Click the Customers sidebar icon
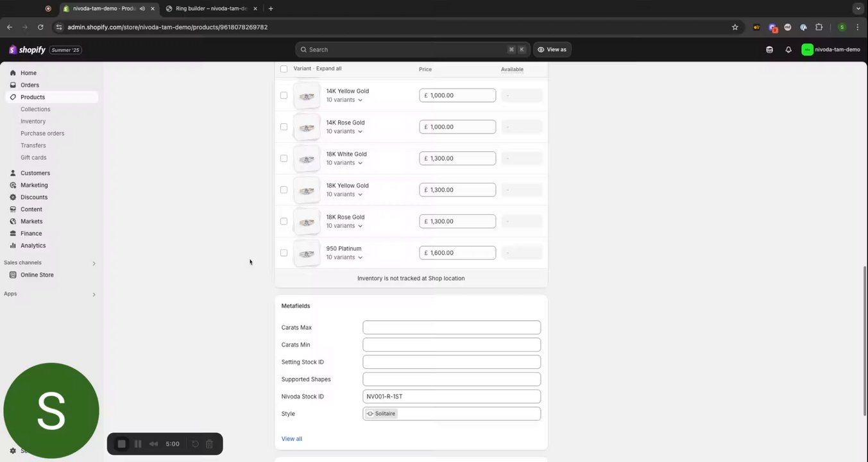The width and height of the screenshot is (868, 462). [x=13, y=173]
